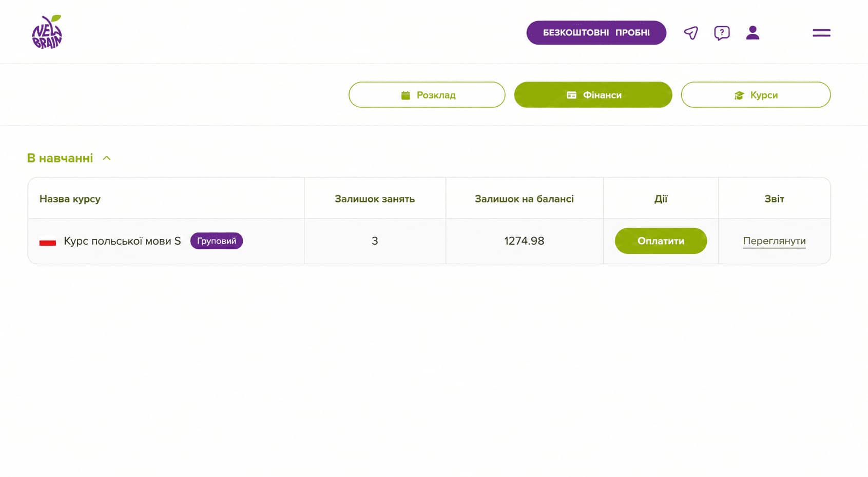Click the card icon in Фінанси tab
This screenshot has width=868, height=477.
[571, 95]
